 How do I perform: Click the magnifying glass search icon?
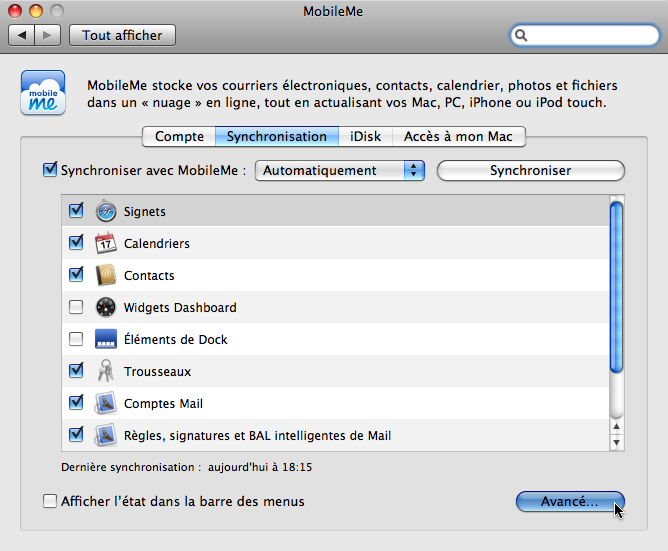[521, 35]
